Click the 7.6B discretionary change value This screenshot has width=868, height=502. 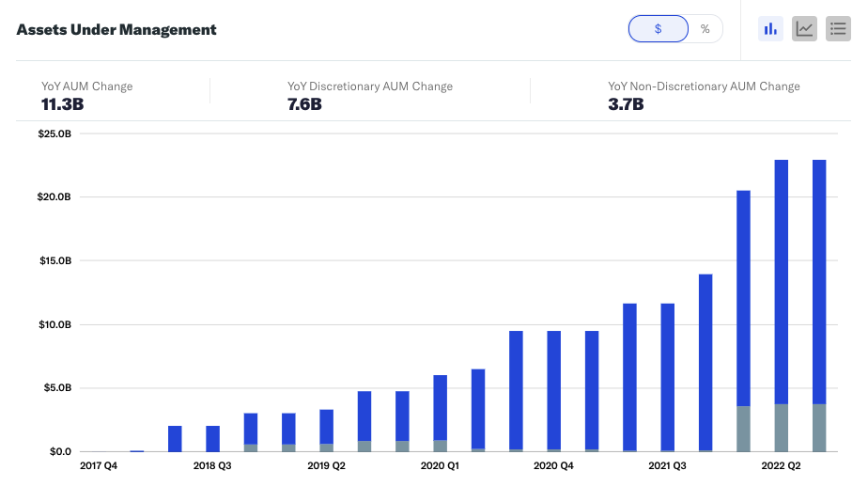(304, 104)
